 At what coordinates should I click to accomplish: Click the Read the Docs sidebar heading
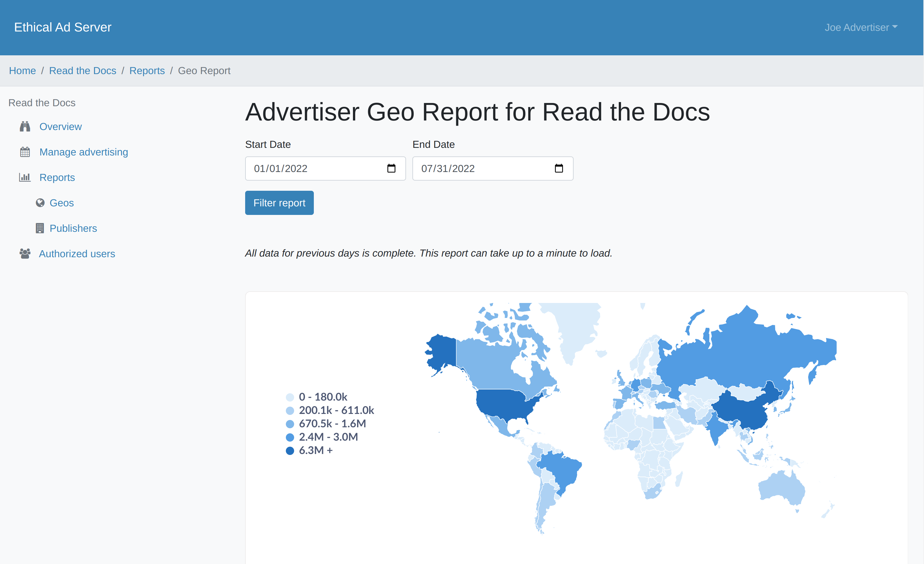coord(42,103)
